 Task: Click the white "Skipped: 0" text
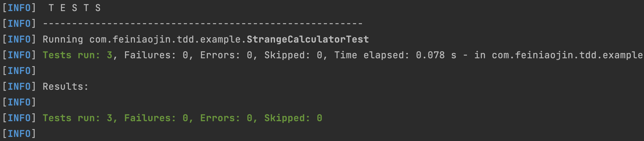pyautogui.click(x=293, y=55)
